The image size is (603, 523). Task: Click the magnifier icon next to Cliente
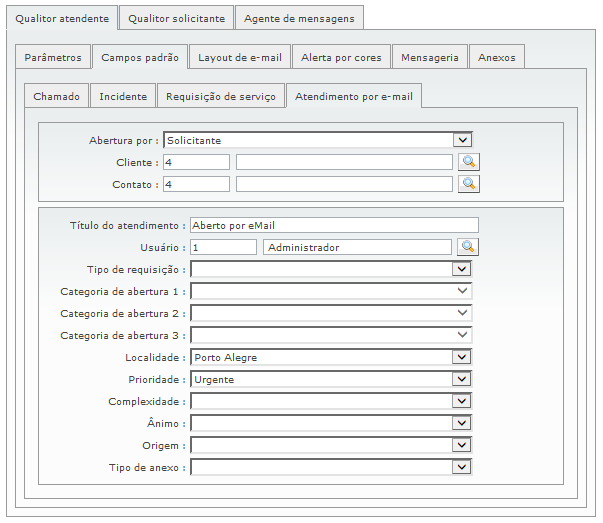[x=469, y=162]
